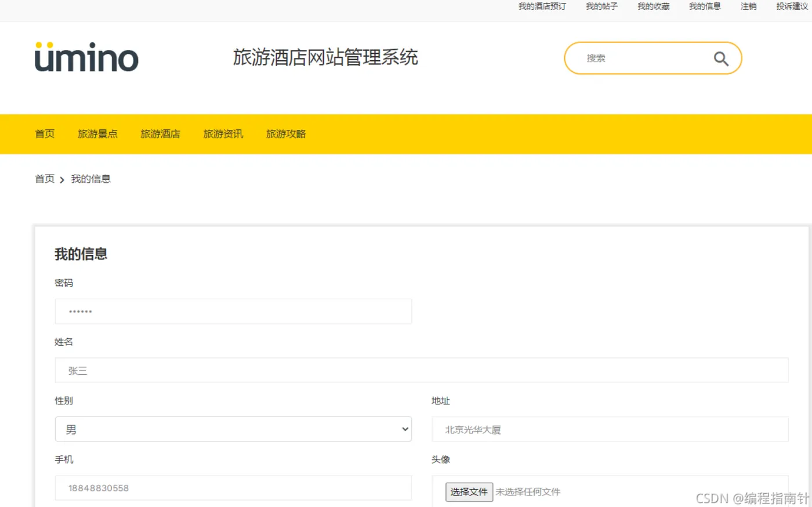Open the 旅游攻略 menu item
812x507 pixels.
pyautogui.click(x=285, y=134)
